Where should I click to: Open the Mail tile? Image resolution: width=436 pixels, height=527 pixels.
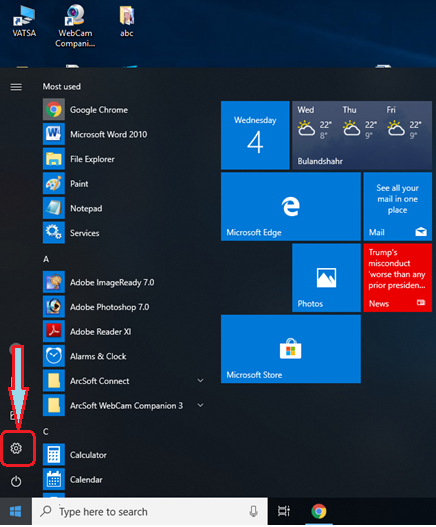398,207
